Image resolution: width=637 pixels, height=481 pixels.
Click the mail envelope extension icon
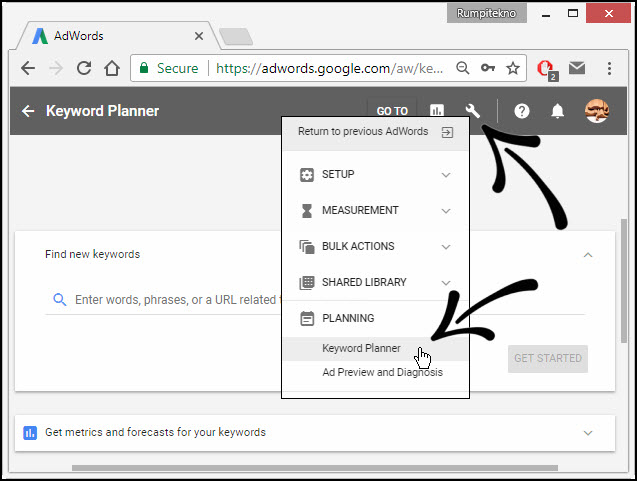tap(577, 68)
